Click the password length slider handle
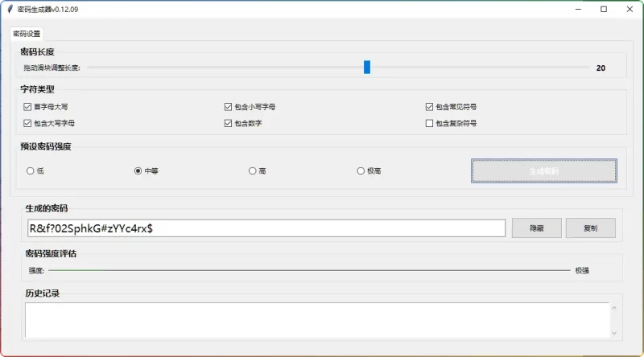 pos(367,68)
